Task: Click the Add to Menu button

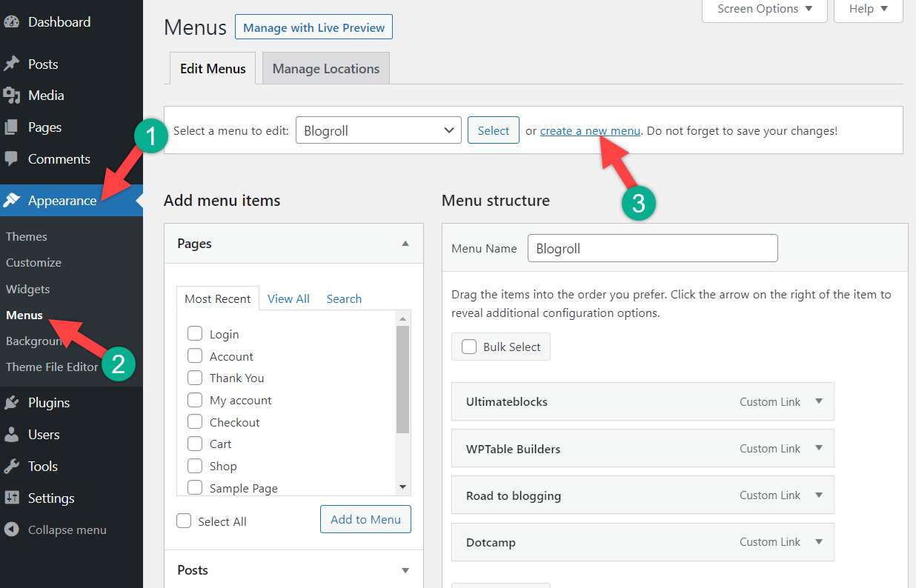Action: [365, 519]
